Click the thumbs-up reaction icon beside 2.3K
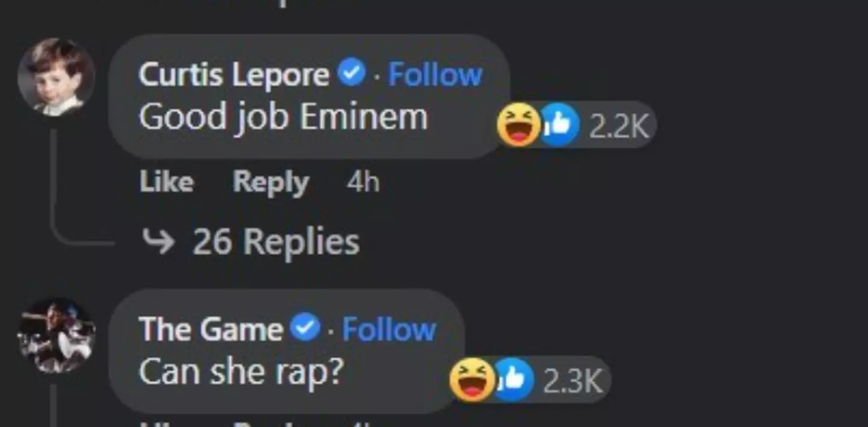 coord(513,380)
